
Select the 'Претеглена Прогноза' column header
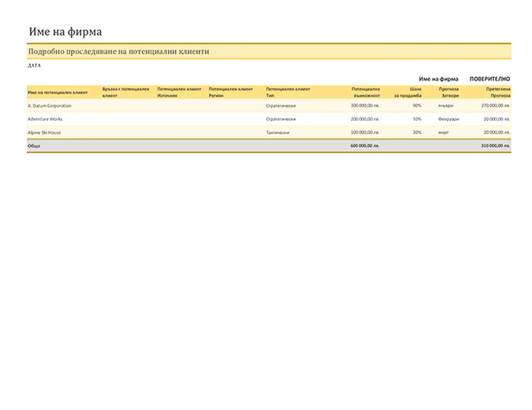pos(498,92)
